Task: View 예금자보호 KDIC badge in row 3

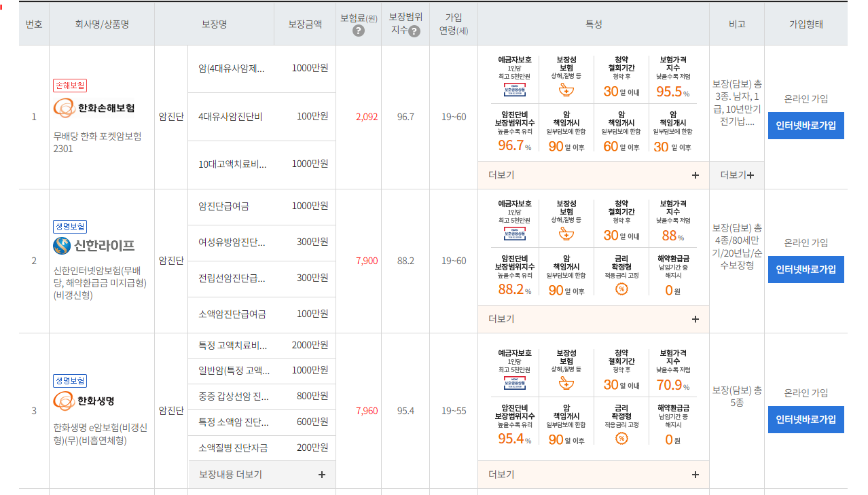Action: (515, 384)
